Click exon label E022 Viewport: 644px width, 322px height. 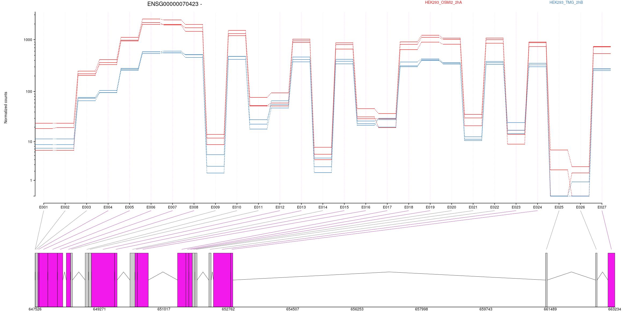(495, 207)
